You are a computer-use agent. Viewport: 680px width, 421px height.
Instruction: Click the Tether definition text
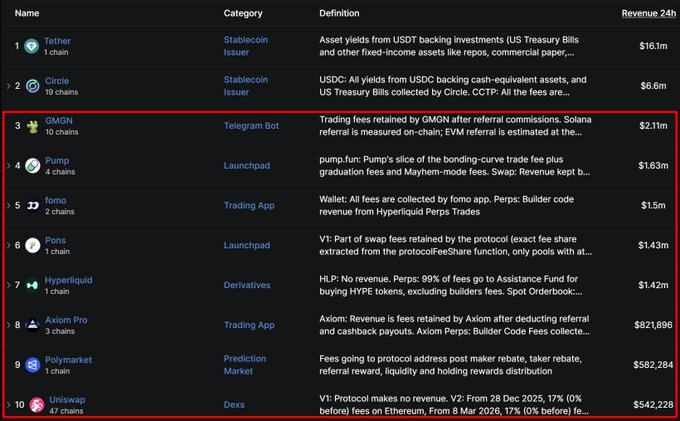coord(449,46)
